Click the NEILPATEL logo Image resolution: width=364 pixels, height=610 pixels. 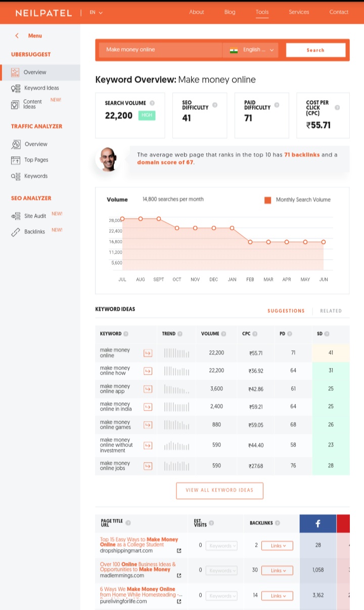(x=43, y=13)
